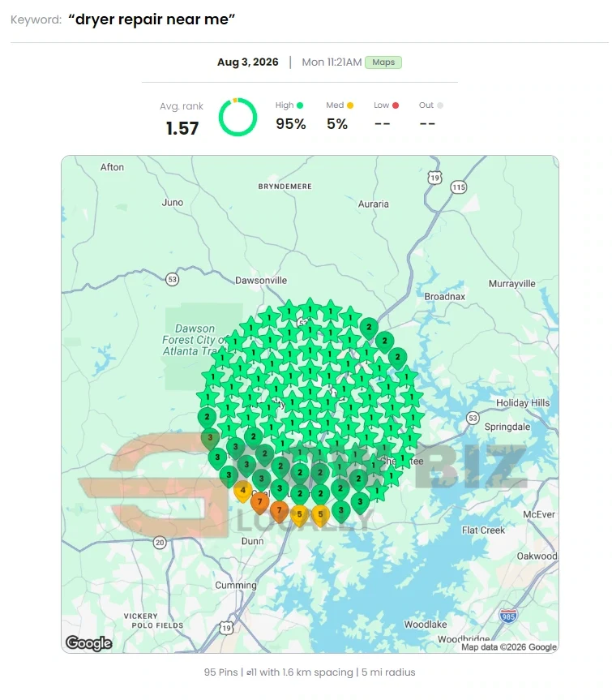Click the green High legend dot
The height and width of the screenshot is (700, 612).
tap(300, 105)
